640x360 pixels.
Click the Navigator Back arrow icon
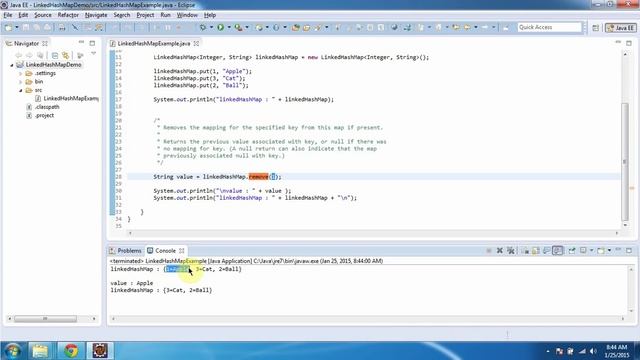[x=18, y=55]
